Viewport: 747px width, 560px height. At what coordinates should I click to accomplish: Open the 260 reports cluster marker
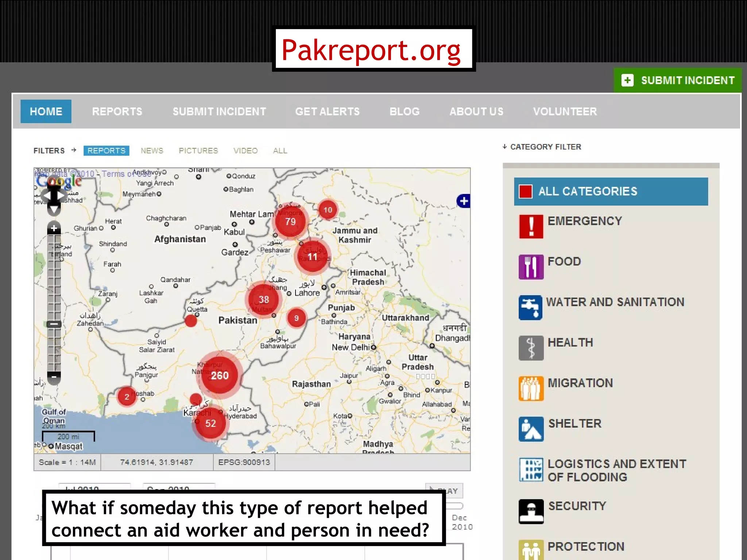click(x=219, y=375)
